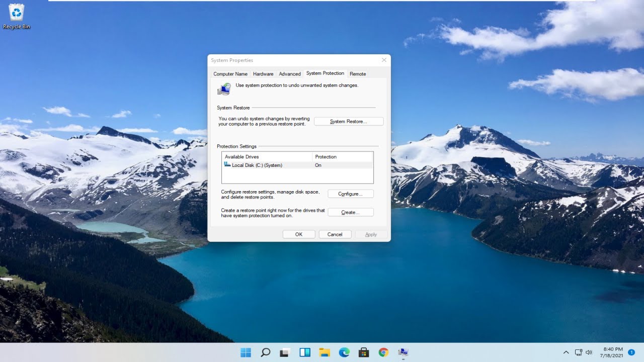Confirm with the OK button
Screen dimensions: 644x362
[x=299, y=234]
